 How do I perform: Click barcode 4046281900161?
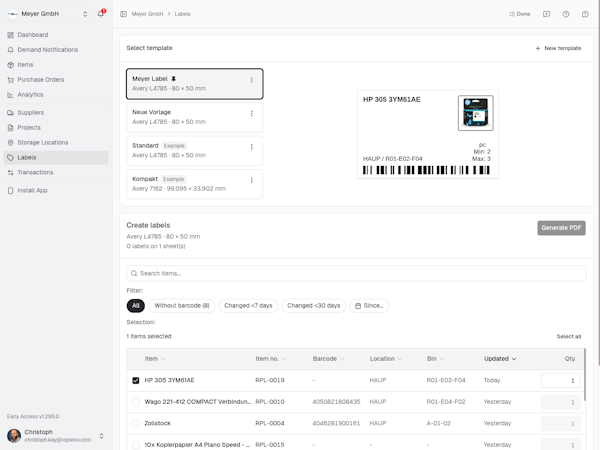pos(336,423)
